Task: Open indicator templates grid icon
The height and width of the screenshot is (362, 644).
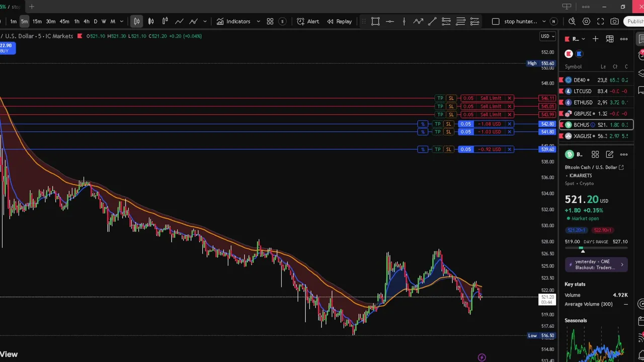Action: (x=270, y=21)
